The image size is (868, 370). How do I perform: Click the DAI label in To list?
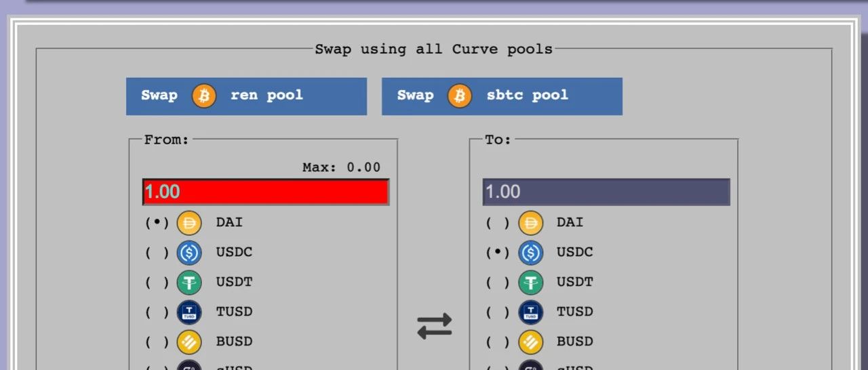(x=570, y=222)
